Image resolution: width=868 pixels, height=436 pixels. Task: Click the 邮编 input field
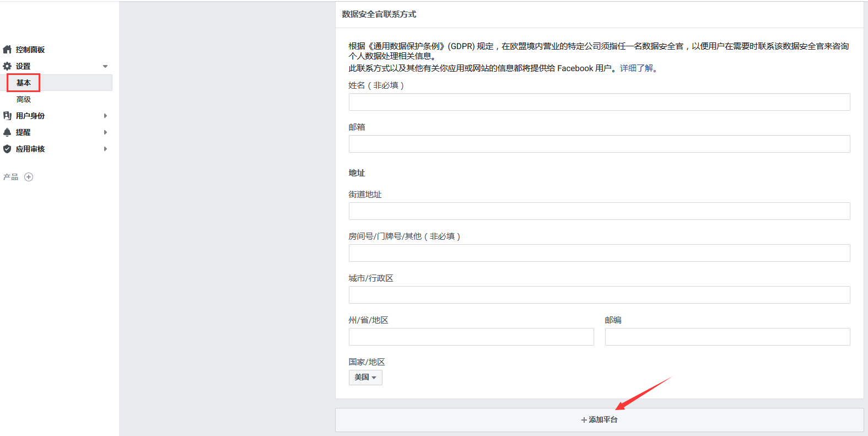[x=727, y=337]
